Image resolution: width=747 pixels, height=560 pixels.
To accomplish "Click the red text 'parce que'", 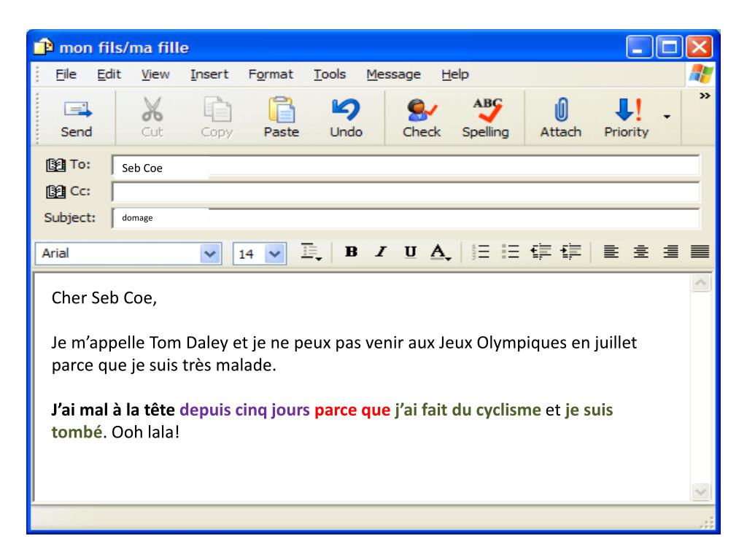I will click(x=352, y=410).
